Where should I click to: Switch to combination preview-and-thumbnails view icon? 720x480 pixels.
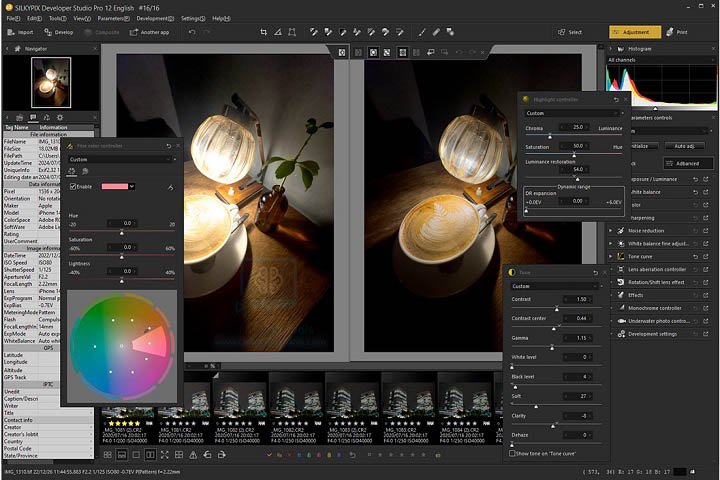click(122, 455)
